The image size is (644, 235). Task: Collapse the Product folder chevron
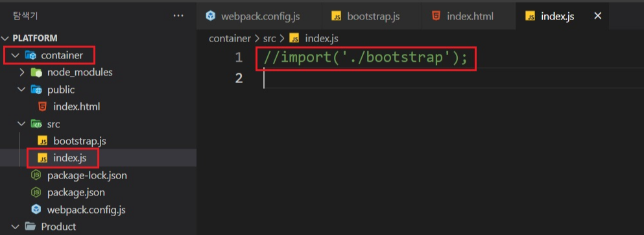[15, 227]
